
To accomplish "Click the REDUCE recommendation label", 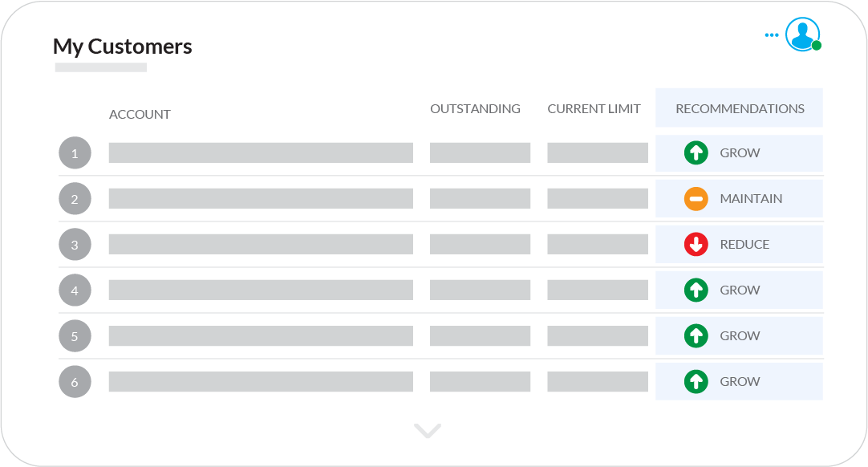I will coord(744,244).
